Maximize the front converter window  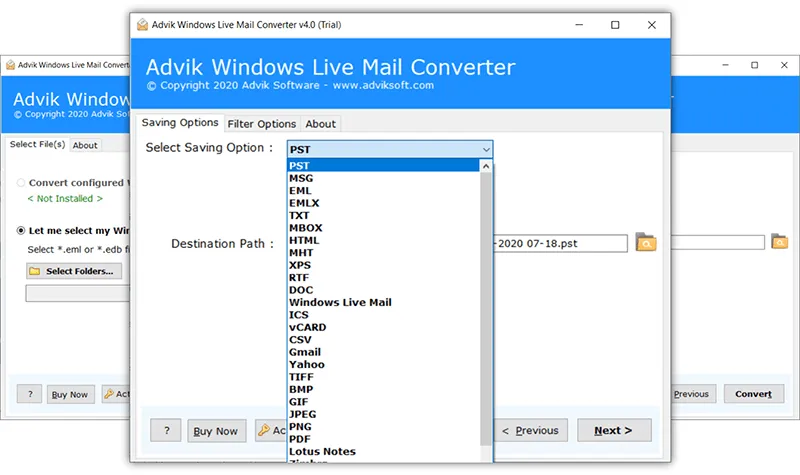615,25
